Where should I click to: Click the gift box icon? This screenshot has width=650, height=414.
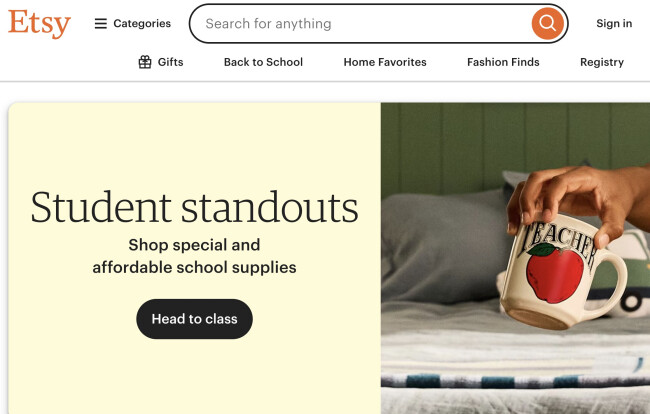(145, 62)
